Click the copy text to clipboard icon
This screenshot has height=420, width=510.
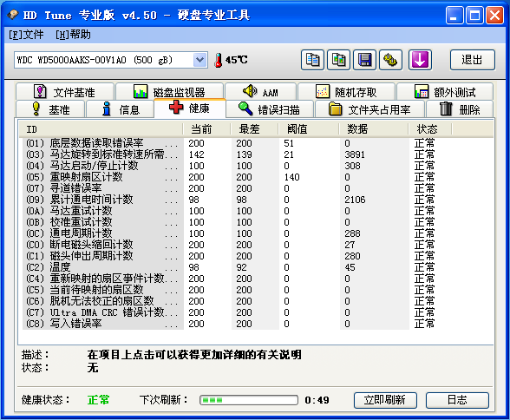[312, 60]
